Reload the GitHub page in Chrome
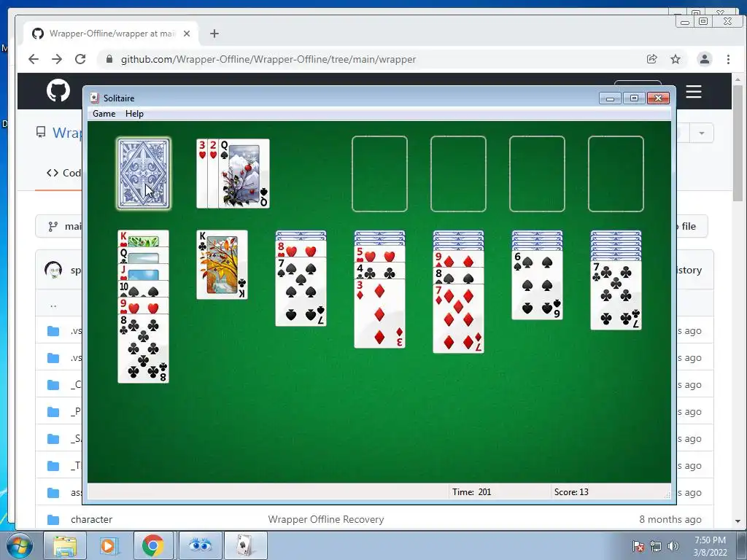Viewport: 747px width, 560px height. pos(80,59)
